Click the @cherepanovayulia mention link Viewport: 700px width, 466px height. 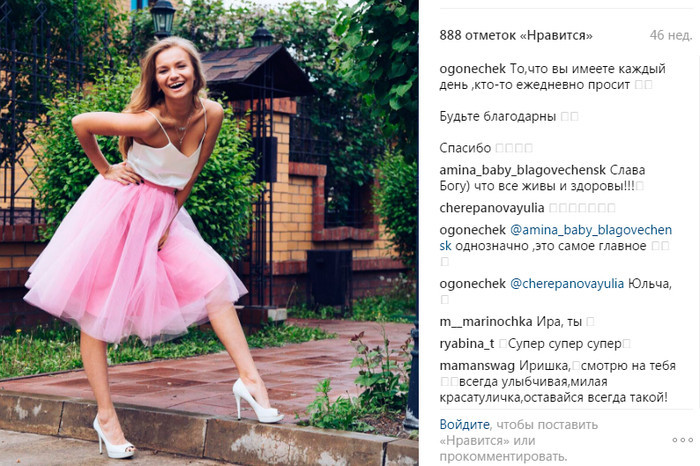pos(567,283)
